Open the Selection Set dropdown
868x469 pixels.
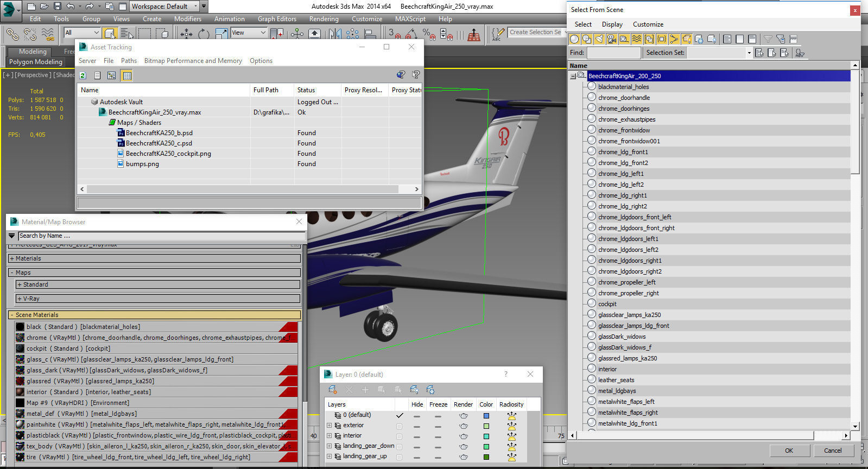coord(749,53)
